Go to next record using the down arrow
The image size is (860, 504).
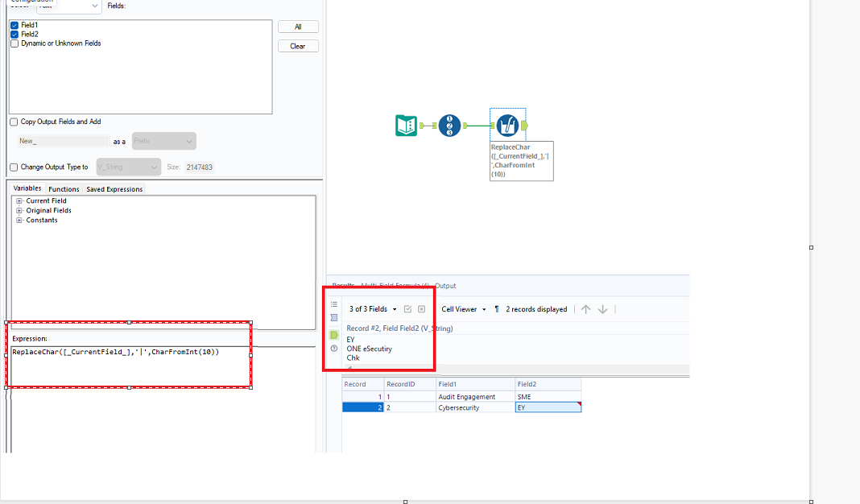pos(602,308)
